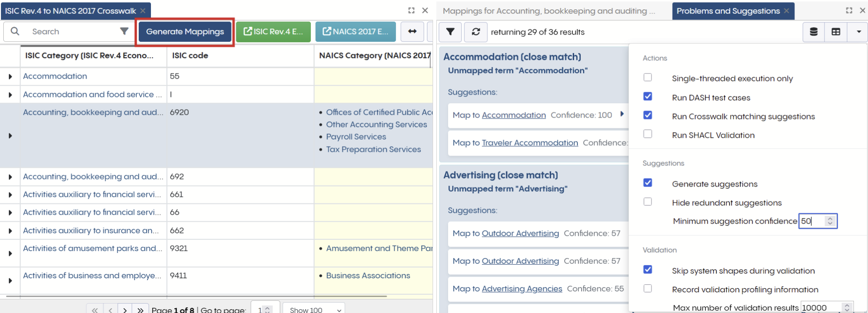
Task: Uncheck Run DASH test cases
Action: tap(648, 97)
